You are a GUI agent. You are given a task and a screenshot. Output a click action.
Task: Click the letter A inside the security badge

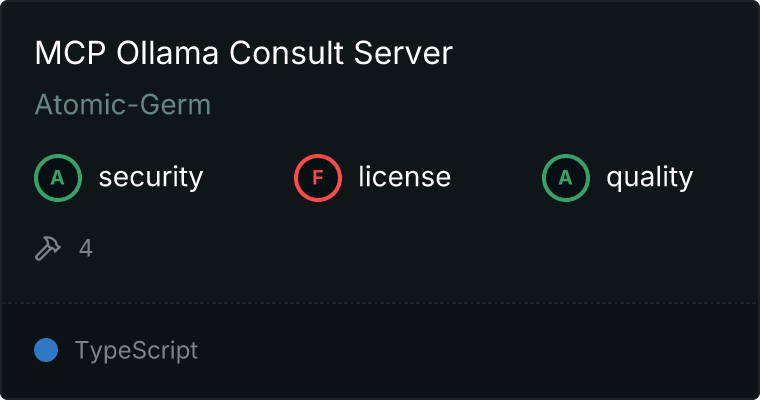tap(58, 178)
